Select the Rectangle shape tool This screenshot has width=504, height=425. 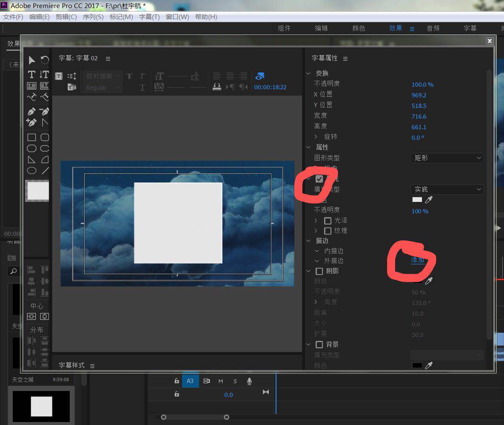tap(31, 138)
